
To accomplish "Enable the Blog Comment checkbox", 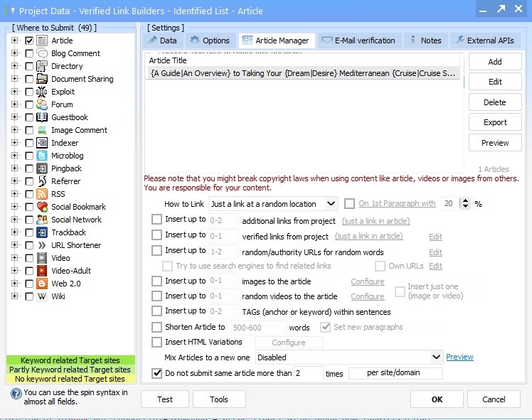I will click(29, 53).
